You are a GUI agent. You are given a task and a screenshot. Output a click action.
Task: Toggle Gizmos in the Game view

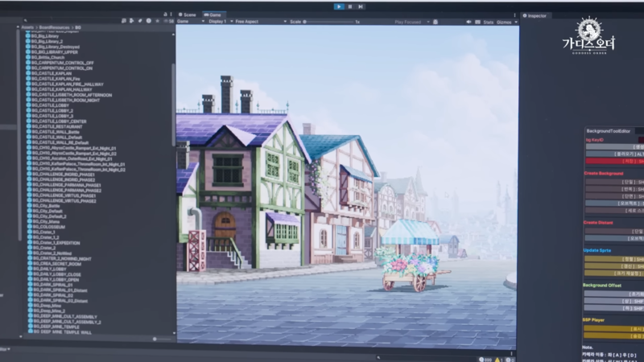tap(506, 22)
